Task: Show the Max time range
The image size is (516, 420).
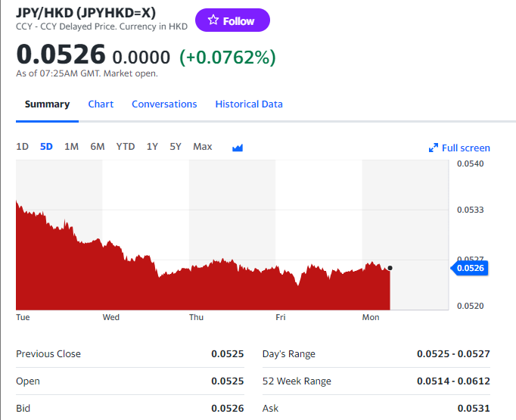Action: [203, 147]
